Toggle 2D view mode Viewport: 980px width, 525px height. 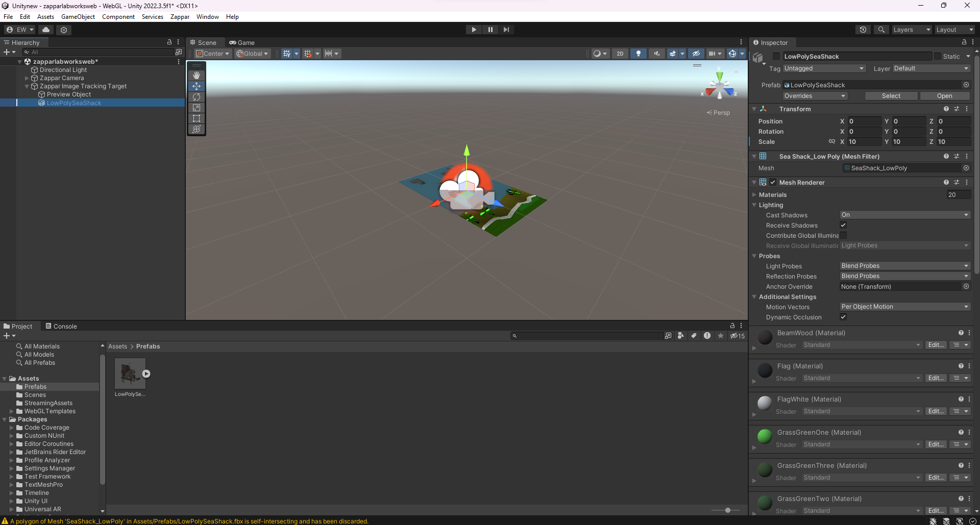point(620,54)
